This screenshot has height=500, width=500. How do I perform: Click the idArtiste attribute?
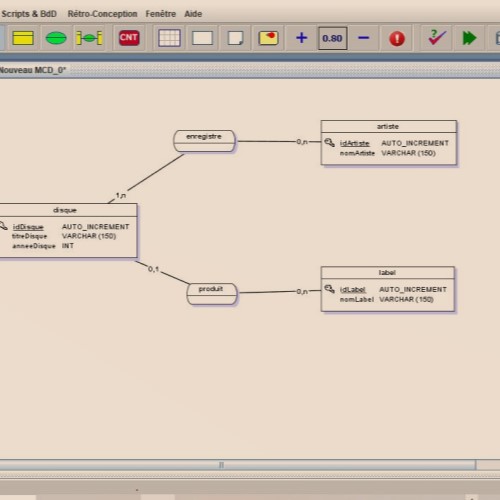coord(354,143)
